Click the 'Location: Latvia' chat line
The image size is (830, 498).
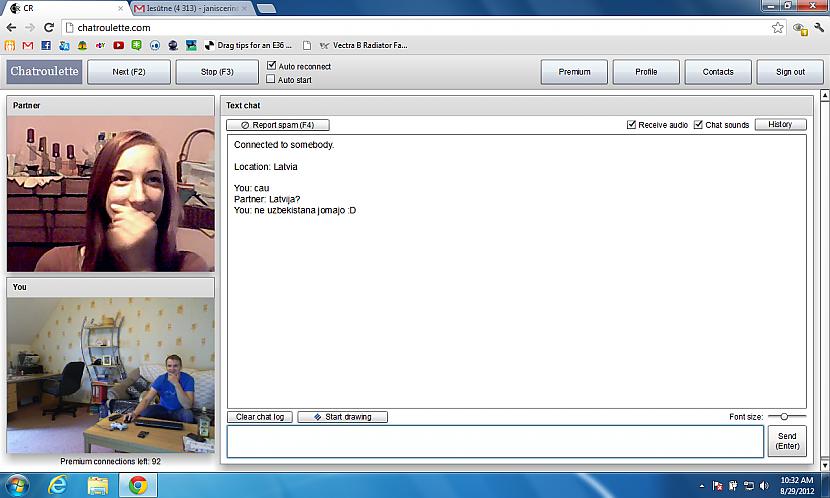266,167
